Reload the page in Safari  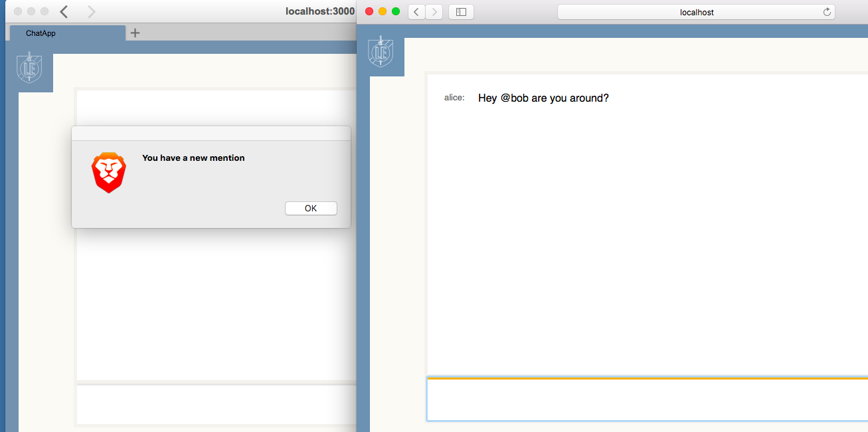(827, 12)
